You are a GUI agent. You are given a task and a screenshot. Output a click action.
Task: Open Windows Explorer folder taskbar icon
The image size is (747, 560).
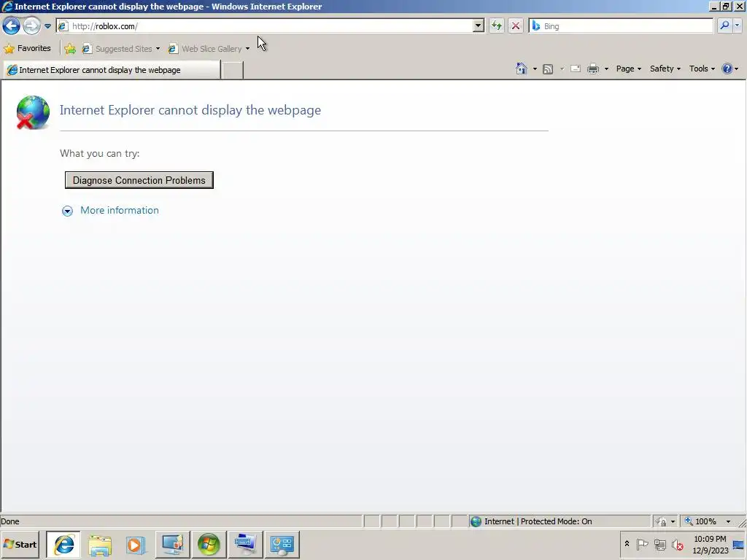(100, 545)
